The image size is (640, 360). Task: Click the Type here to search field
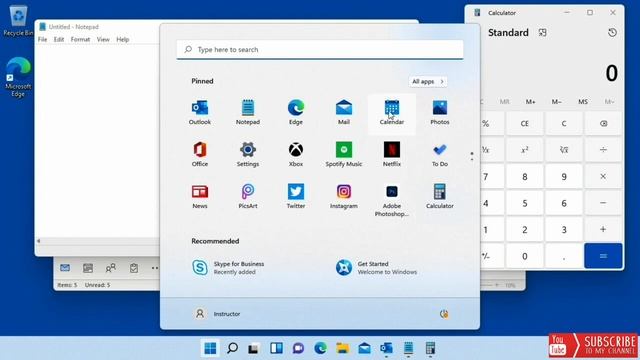(320, 49)
